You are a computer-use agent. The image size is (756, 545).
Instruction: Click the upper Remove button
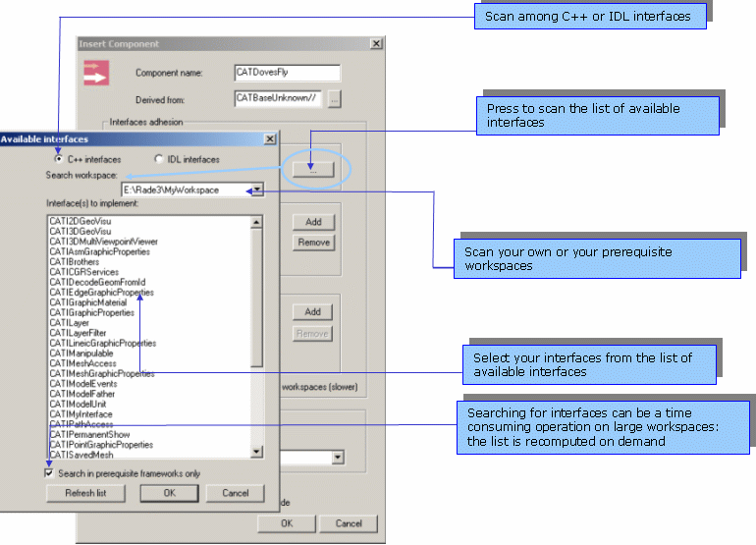(x=313, y=243)
